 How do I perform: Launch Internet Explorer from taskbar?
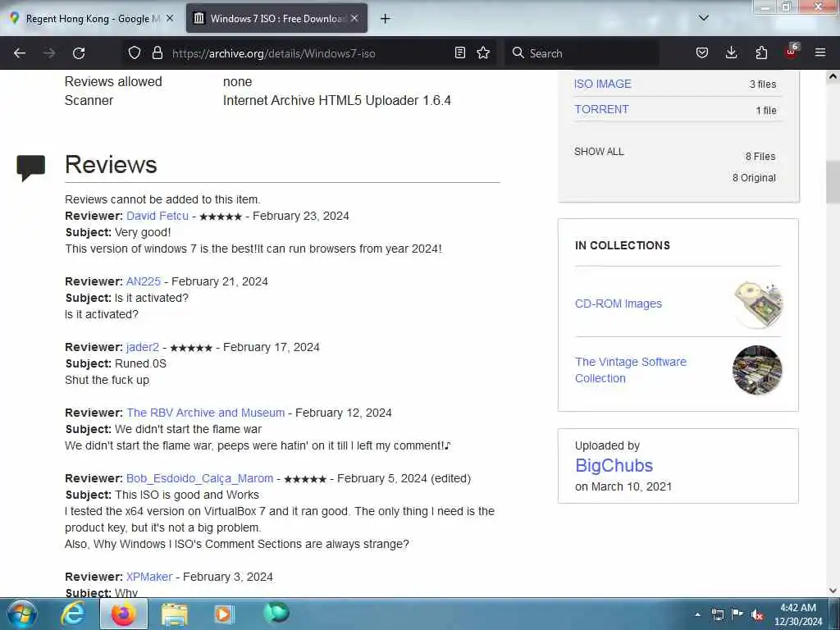pyautogui.click(x=72, y=614)
